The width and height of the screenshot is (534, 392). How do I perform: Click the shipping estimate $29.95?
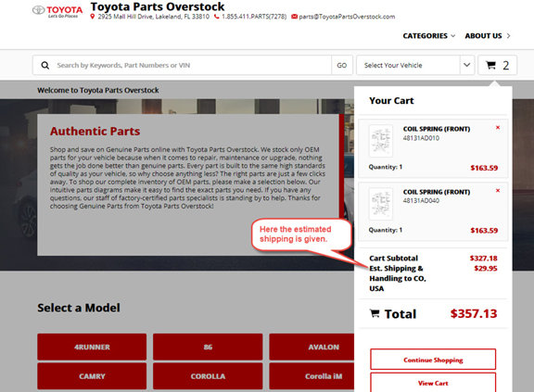(x=486, y=268)
